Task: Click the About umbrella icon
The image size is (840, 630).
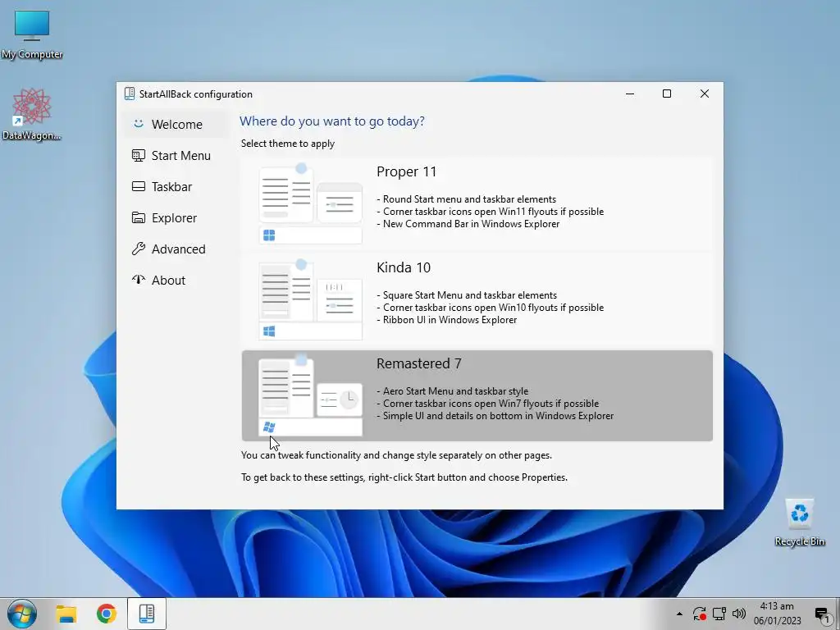Action: (x=138, y=280)
